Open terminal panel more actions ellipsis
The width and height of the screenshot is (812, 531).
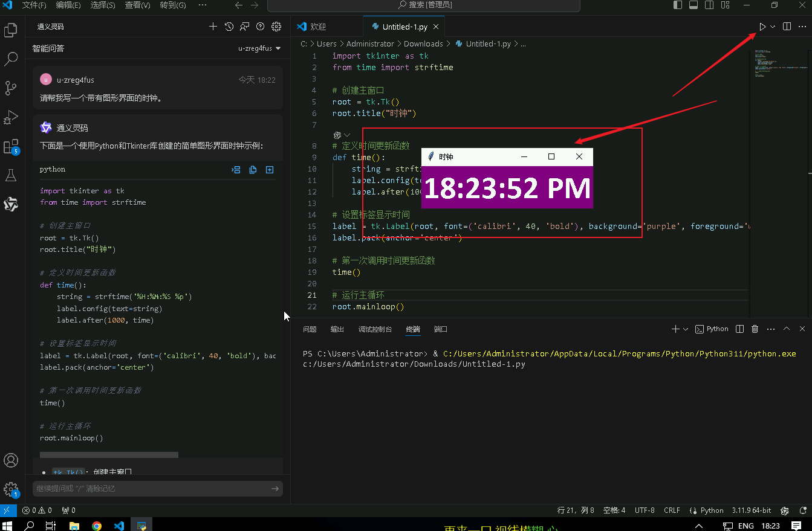coord(770,329)
